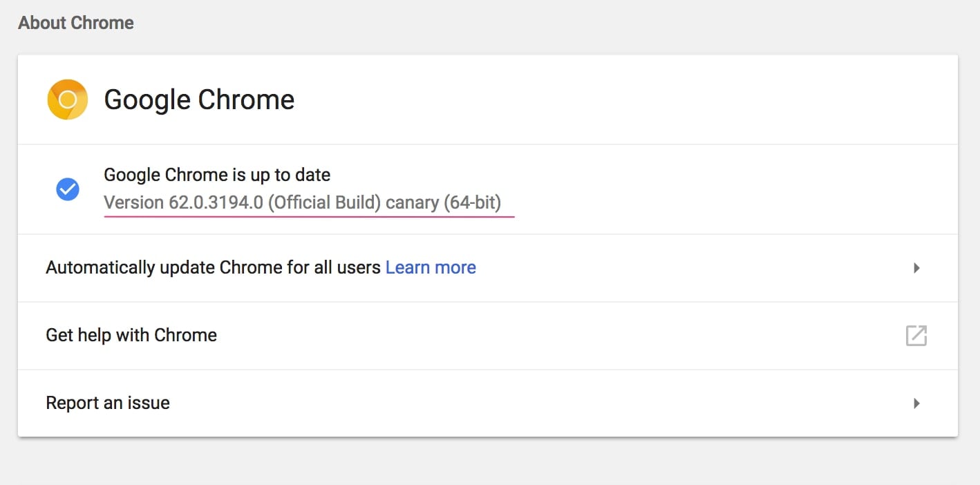
Task: Click arrow beside Automatically update Chrome
Action: pos(916,268)
